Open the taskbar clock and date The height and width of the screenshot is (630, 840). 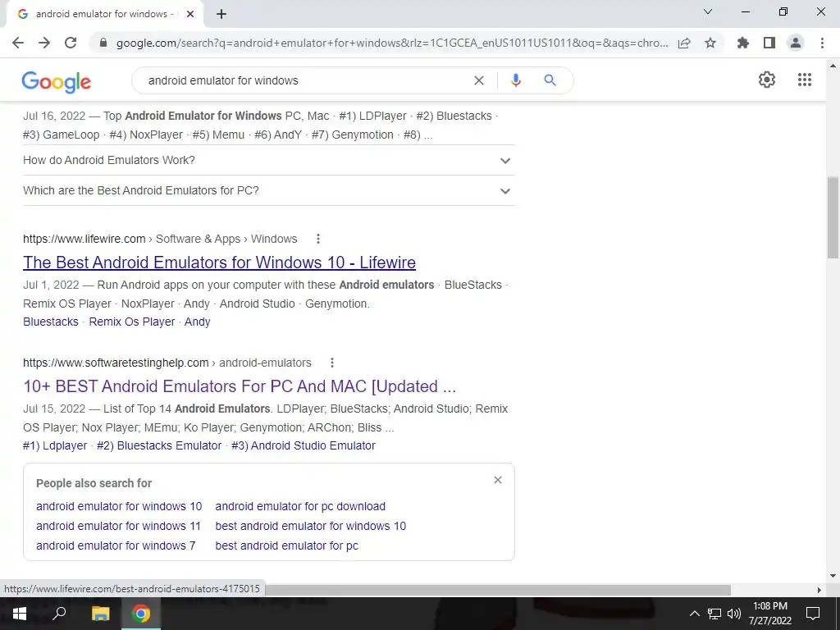pyautogui.click(x=769, y=614)
